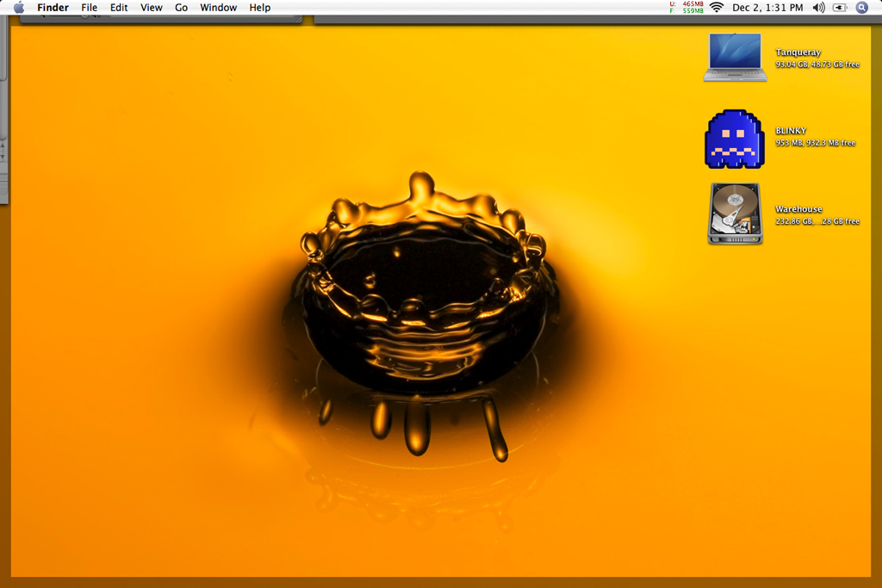Open the File menu

click(89, 7)
